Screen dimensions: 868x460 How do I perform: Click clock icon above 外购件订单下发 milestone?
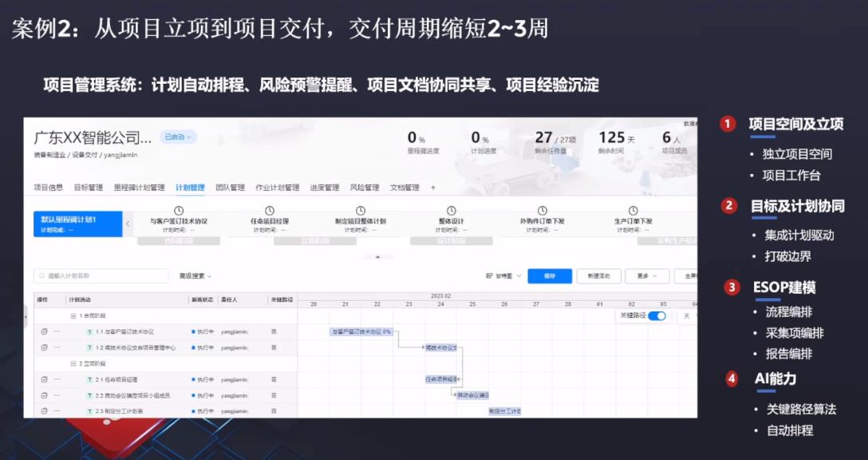pos(542,211)
